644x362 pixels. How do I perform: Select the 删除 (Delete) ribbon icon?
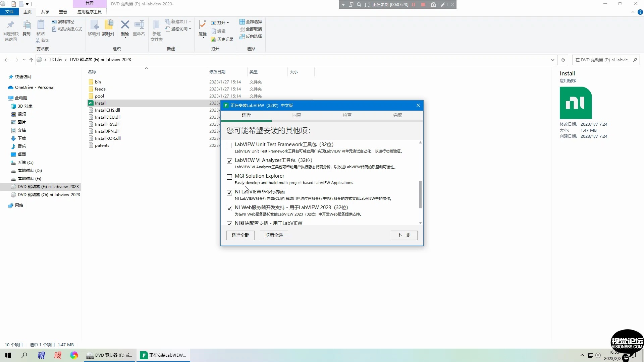pyautogui.click(x=124, y=28)
